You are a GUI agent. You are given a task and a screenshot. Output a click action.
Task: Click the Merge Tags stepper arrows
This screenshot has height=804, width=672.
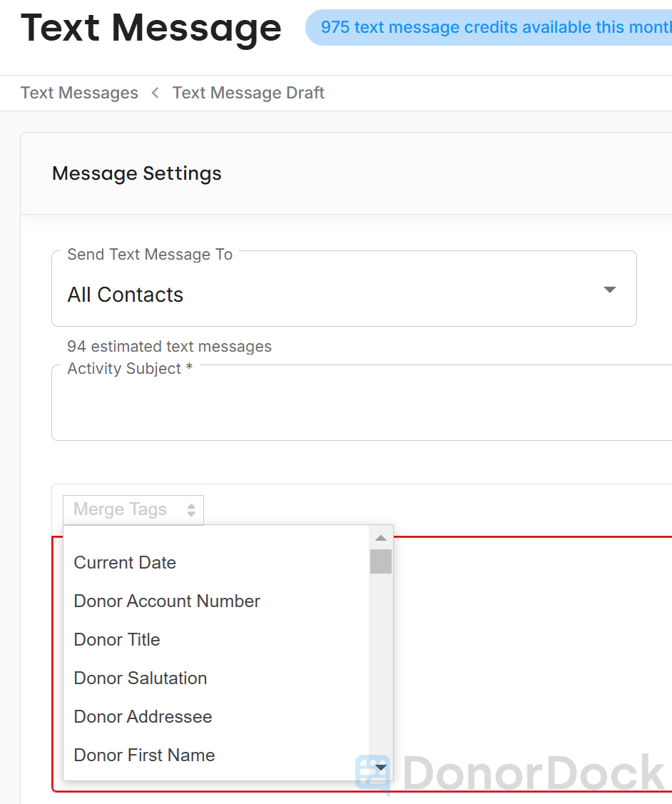[x=191, y=509]
